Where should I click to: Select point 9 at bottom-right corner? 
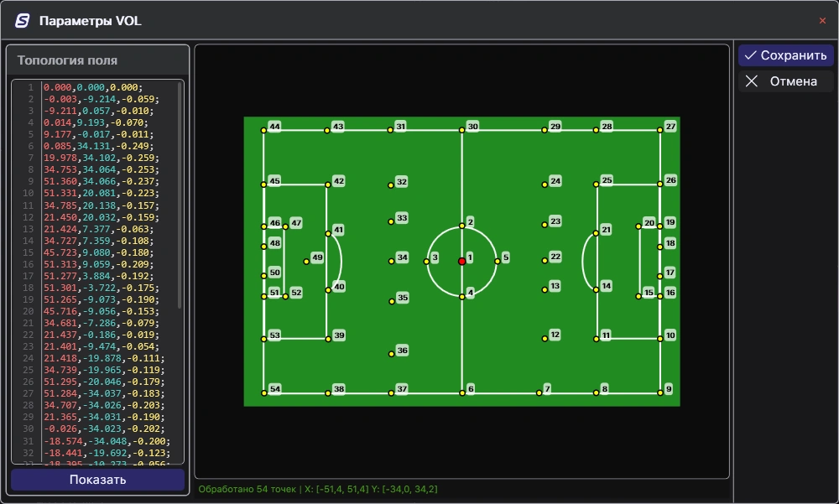tap(660, 392)
